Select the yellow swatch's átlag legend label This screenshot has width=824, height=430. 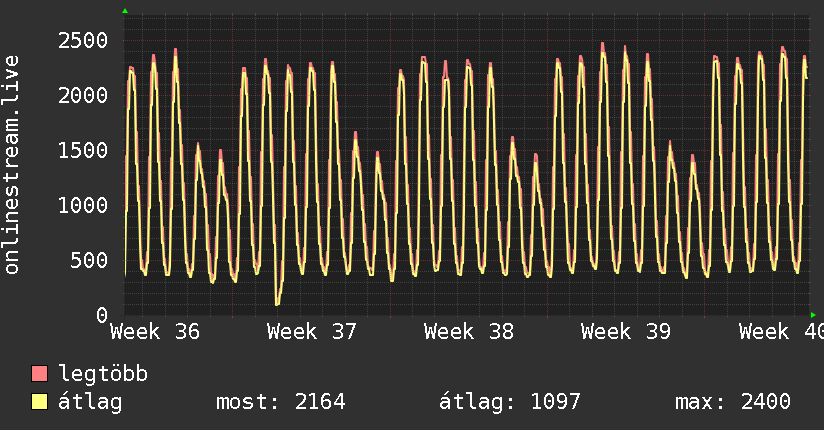(x=90, y=403)
